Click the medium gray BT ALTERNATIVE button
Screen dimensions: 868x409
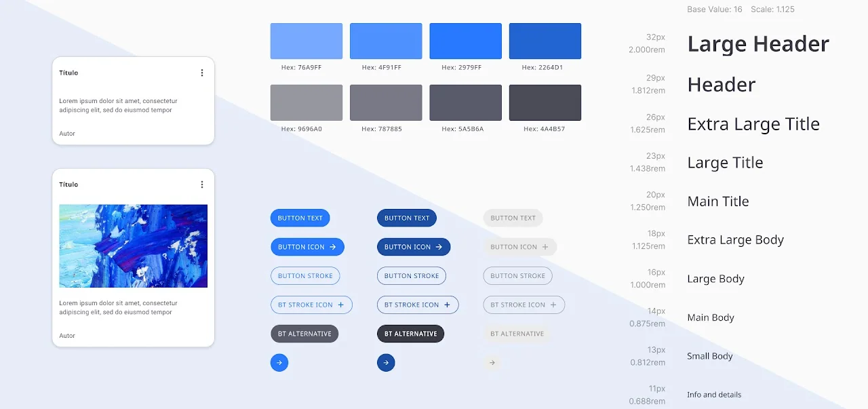(x=304, y=334)
